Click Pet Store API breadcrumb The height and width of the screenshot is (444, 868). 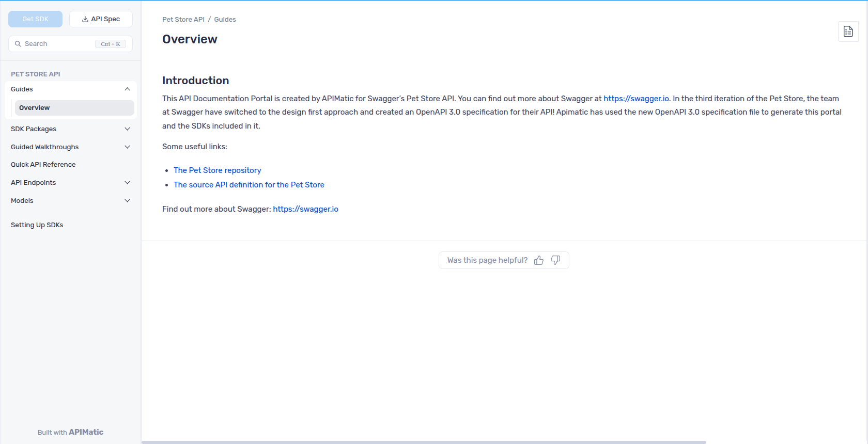[183, 20]
